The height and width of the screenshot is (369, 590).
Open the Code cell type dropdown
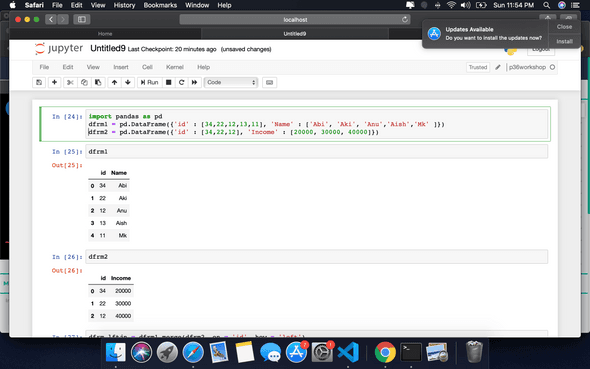(x=231, y=82)
